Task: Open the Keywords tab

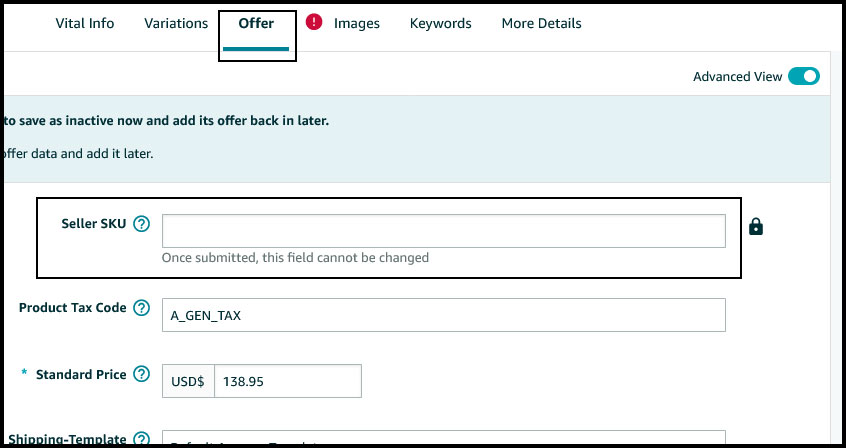Action: click(440, 23)
